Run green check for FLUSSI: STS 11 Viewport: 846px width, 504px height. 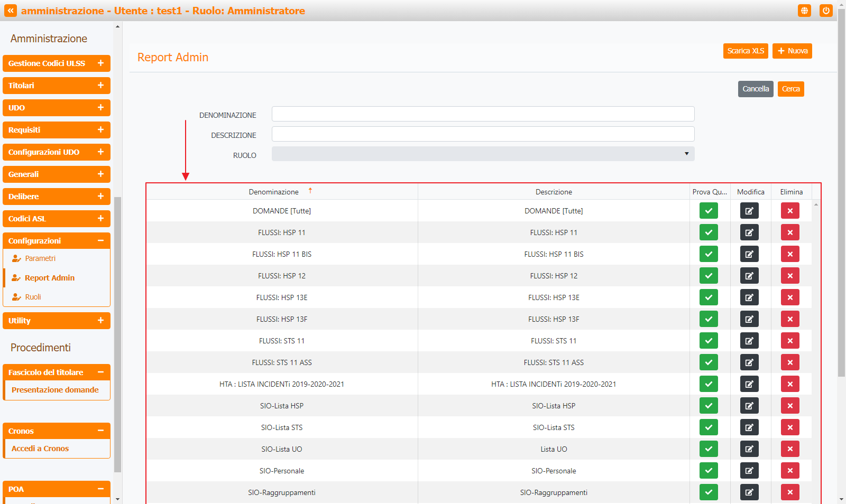709,341
